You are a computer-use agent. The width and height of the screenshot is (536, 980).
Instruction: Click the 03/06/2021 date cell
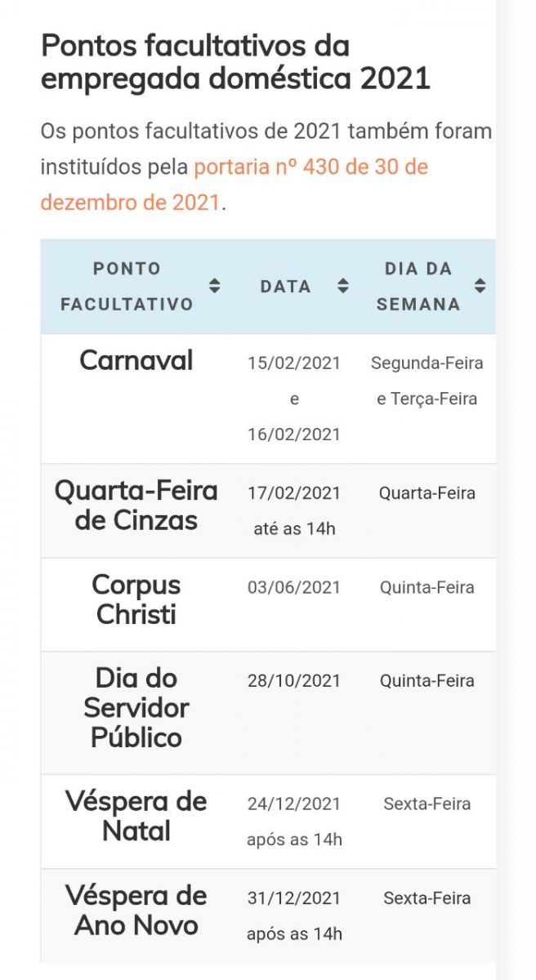point(294,587)
